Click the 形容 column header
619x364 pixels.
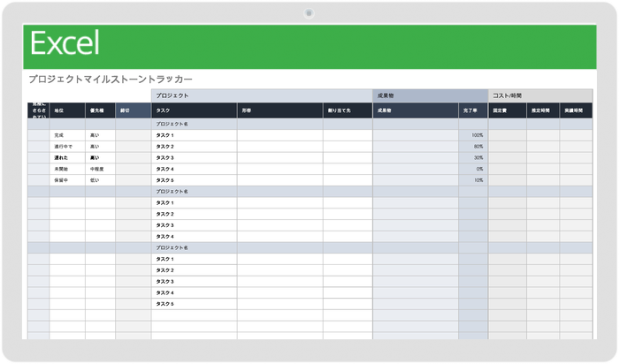pos(280,110)
